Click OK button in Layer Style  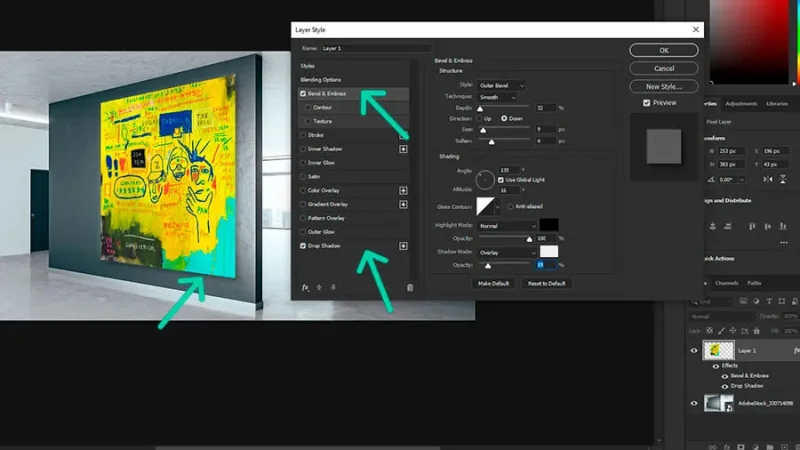tap(664, 51)
